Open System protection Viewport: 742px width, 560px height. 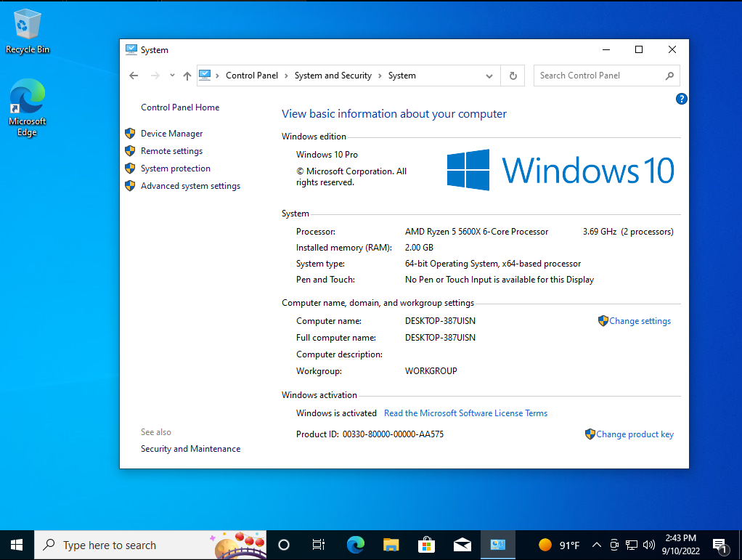pyautogui.click(x=176, y=169)
